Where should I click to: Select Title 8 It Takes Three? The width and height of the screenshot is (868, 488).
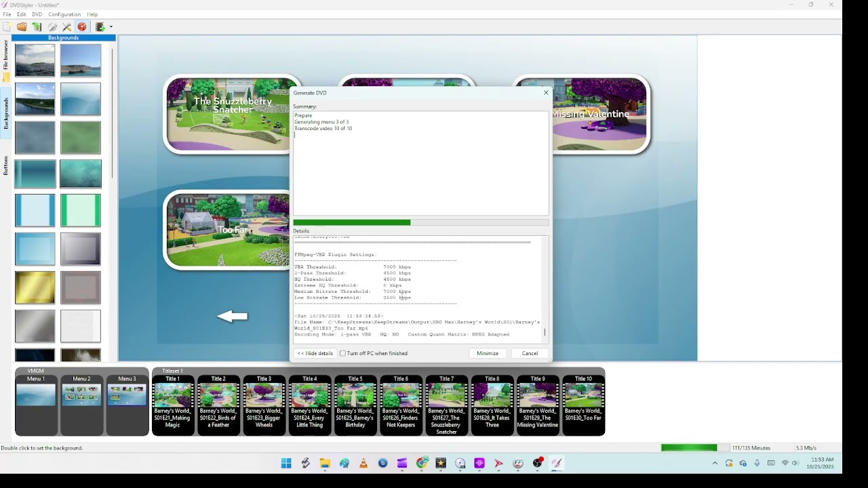click(x=492, y=405)
